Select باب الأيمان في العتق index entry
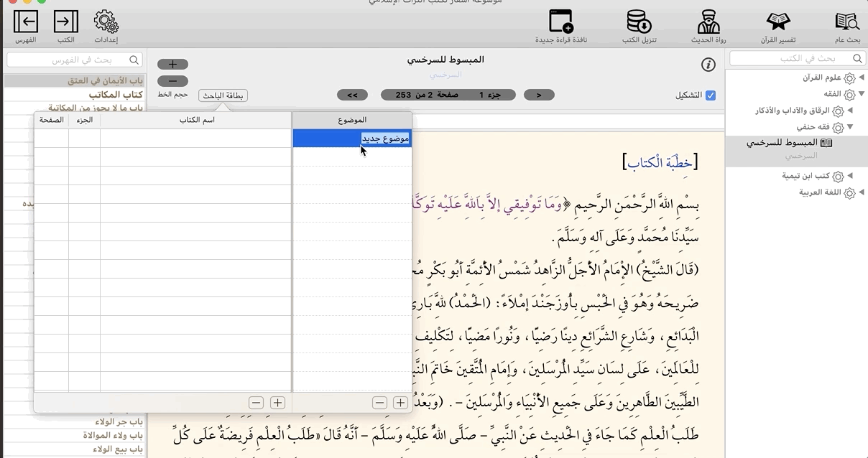The width and height of the screenshot is (868, 458). (x=106, y=81)
